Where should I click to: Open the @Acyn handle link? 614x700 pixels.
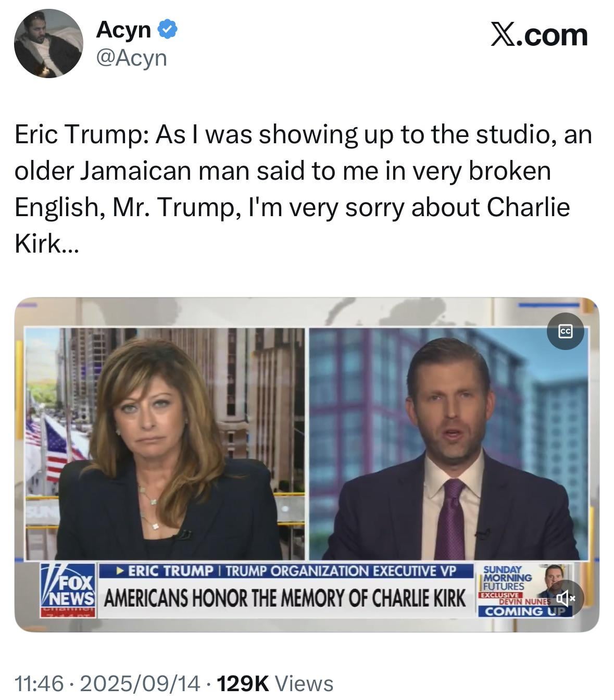coord(131,58)
